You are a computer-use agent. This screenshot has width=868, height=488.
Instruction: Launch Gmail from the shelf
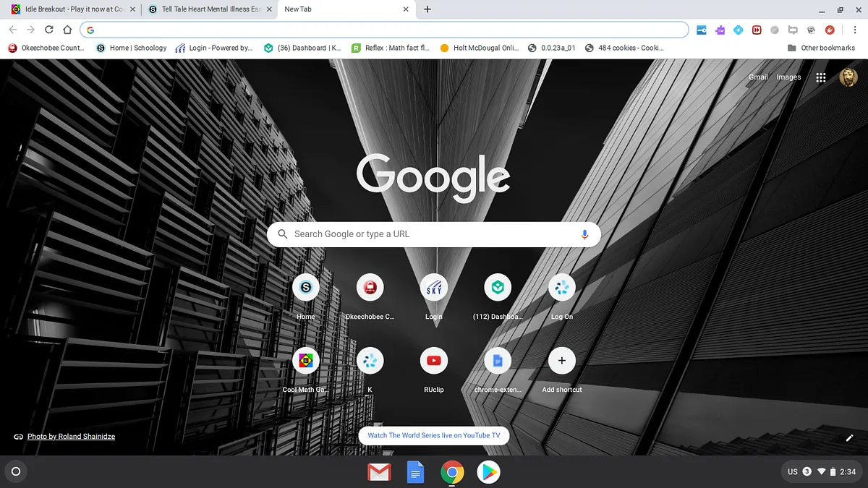pyautogui.click(x=379, y=473)
